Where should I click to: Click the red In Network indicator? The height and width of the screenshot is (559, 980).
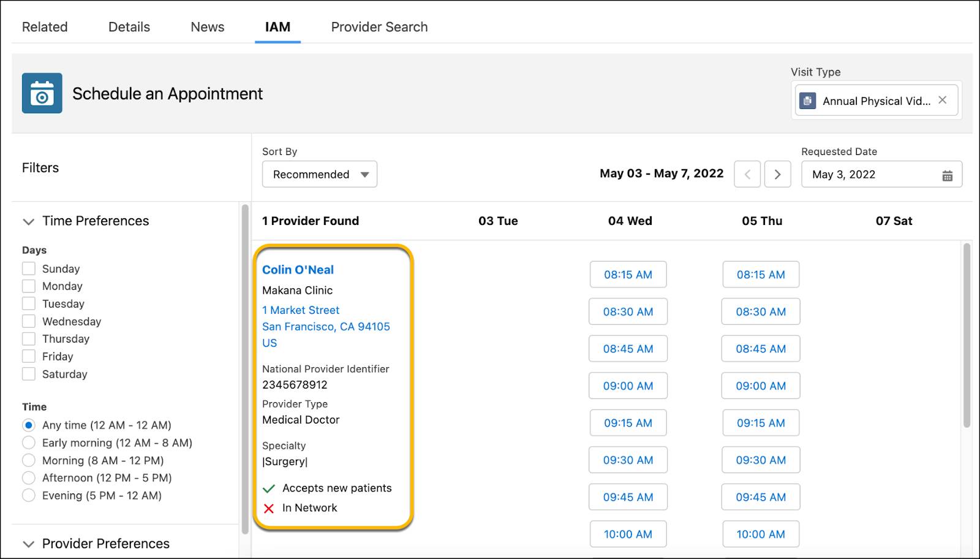[268, 508]
